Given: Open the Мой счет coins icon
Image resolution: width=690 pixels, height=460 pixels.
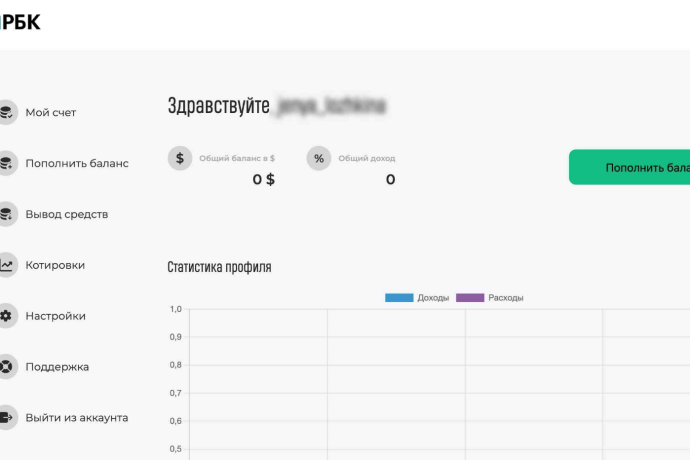Looking at the screenshot, I should pos(6,112).
